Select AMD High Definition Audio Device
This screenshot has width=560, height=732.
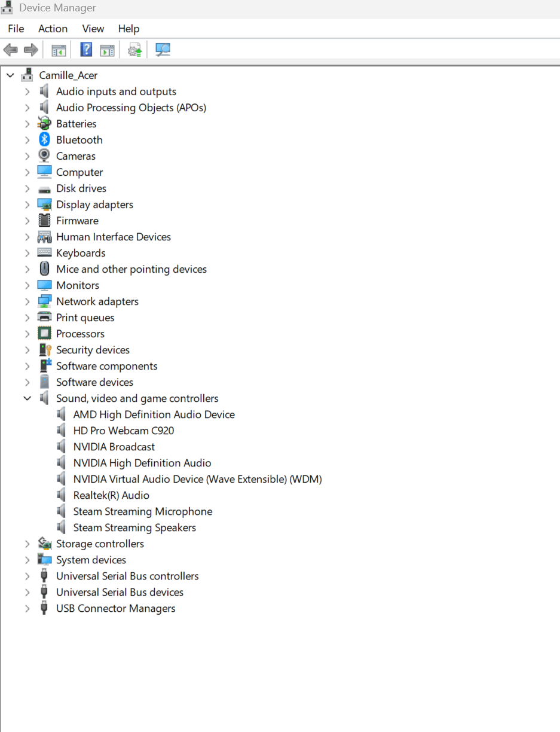point(154,414)
